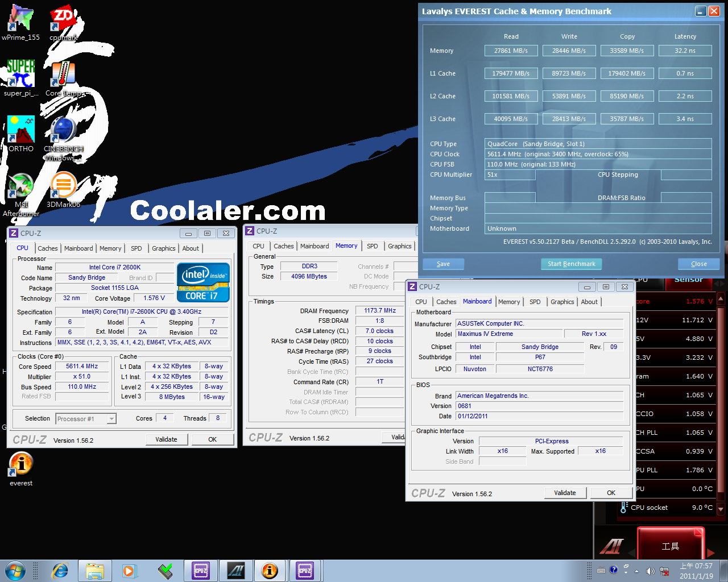Open Mainboard tab in the left CPU-Z window

[78, 248]
